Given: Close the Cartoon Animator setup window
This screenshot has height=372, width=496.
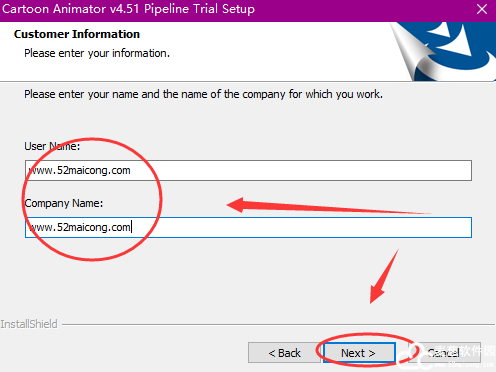Looking at the screenshot, I should (x=482, y=9).
